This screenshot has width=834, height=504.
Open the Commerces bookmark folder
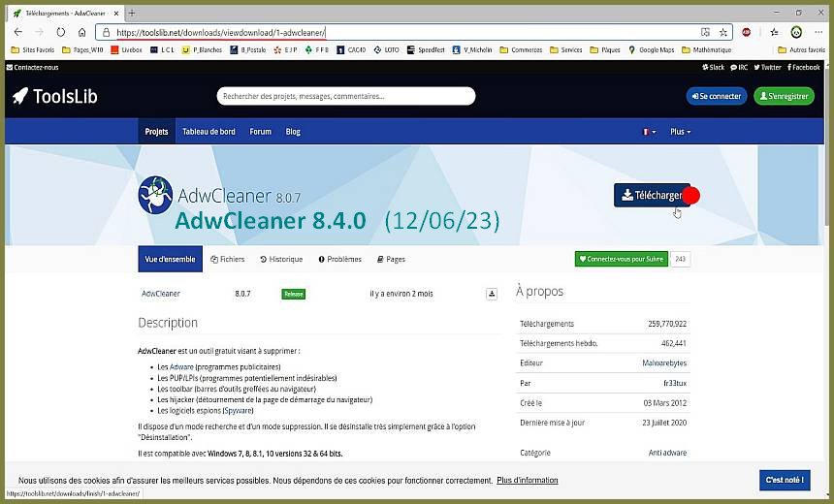(521, 49)
